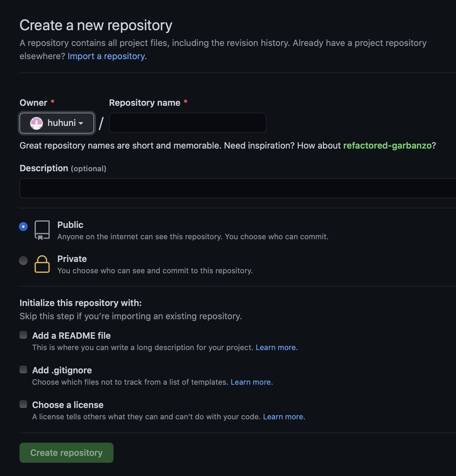Image resolution: width=456 pixels, height=476 pixels.
Task: Open the Owner selection dropdown
Action: click(57, 123)
